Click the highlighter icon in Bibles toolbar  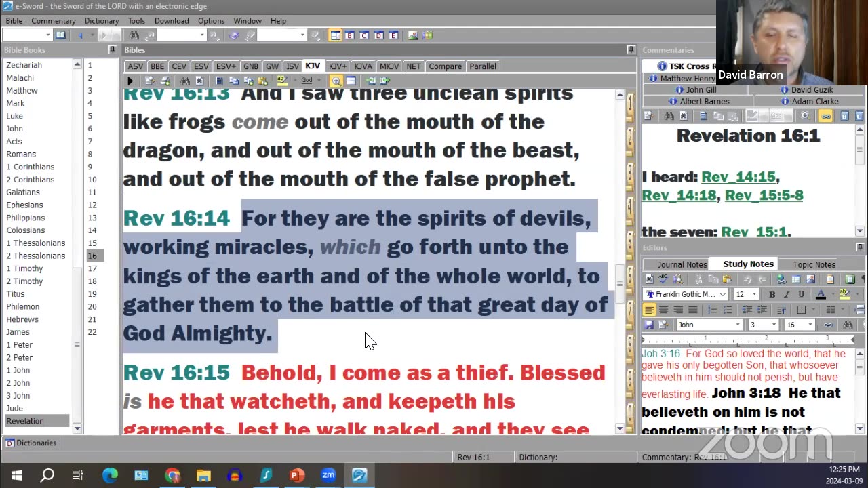point(282,80)
